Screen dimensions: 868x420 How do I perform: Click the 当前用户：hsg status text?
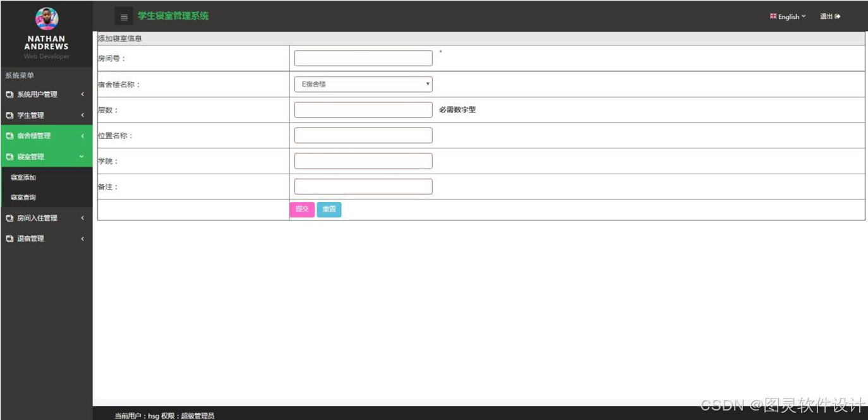(136, 416)
